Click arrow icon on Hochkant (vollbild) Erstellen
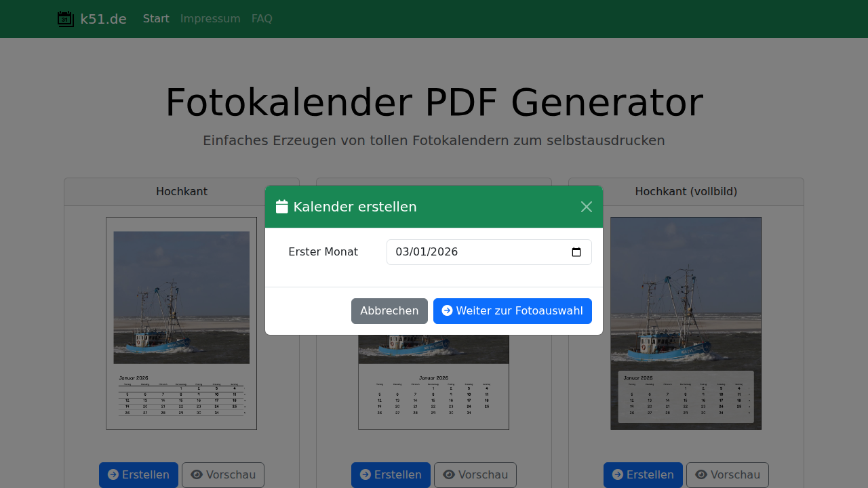 pyautogui.click(x=618, y=474)
